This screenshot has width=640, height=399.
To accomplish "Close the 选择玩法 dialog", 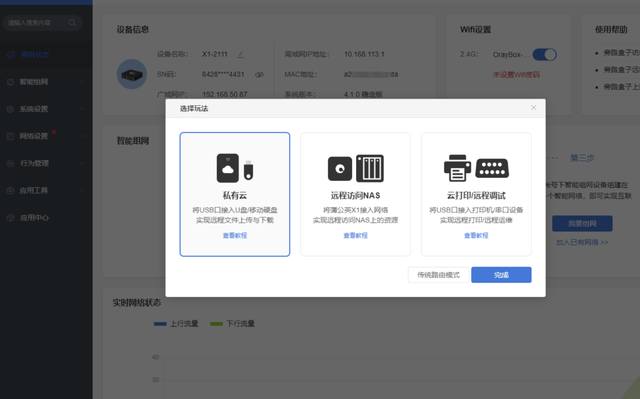I will pyautogui.click(x=533, y=108).
